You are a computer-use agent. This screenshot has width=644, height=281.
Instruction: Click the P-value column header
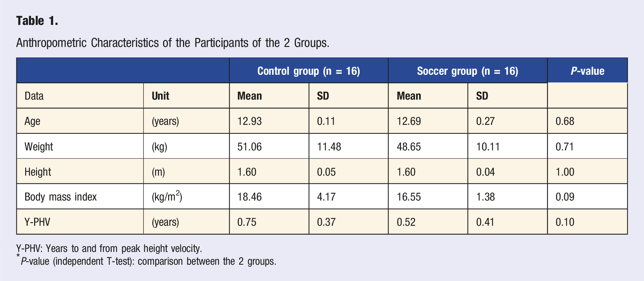(x=587, y=71)
